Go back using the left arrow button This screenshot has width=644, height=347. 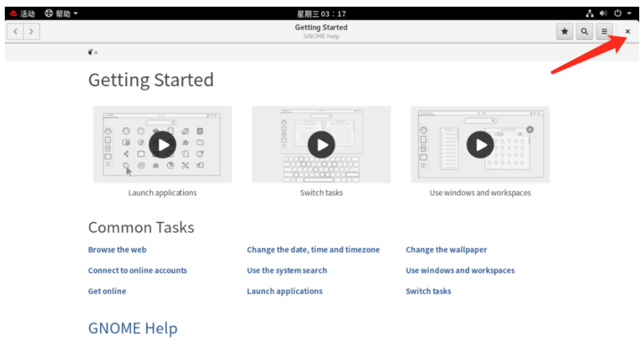pos(15,32)
